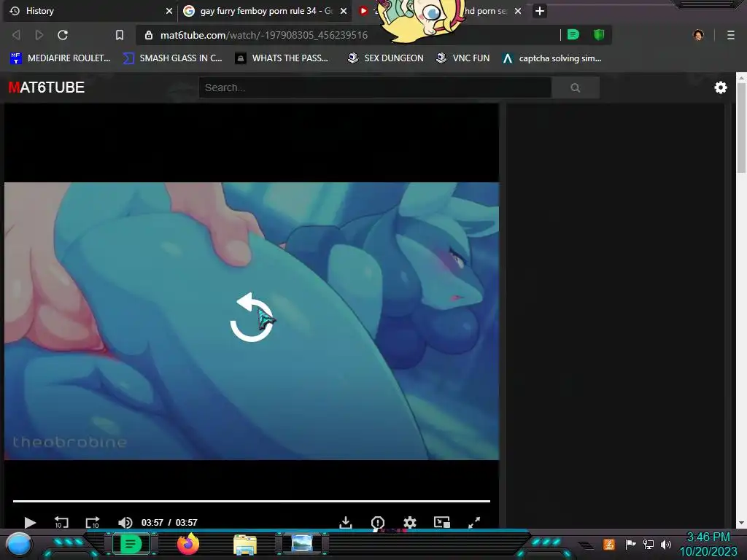Close the Google search results tab
Viewport: 747px width, 560px height.
[x=344, y=10]
